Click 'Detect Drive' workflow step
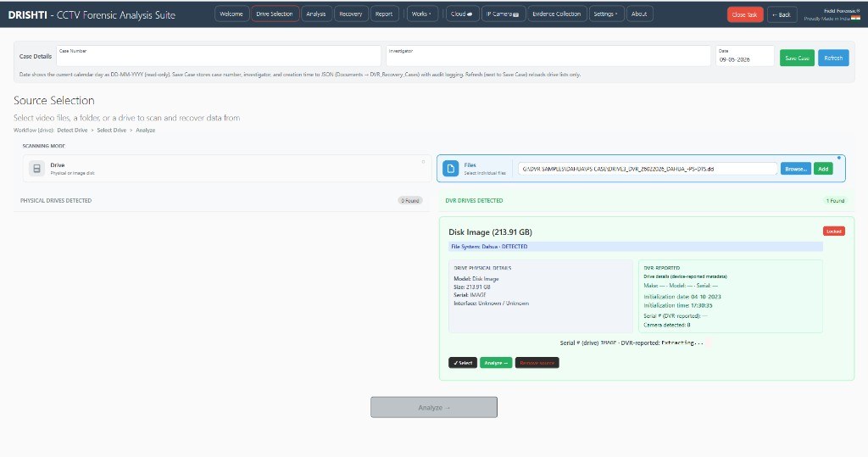The image size is (868, 457). pos(72,131)
